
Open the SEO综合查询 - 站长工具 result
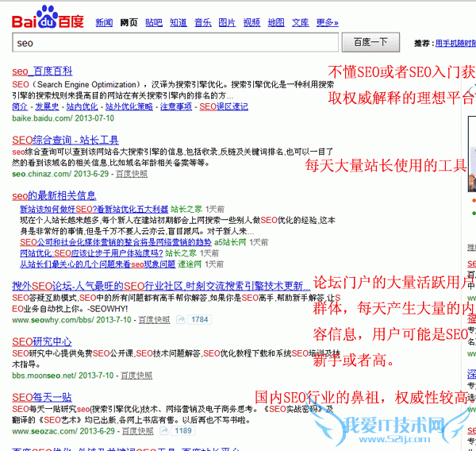coord(65,140)
